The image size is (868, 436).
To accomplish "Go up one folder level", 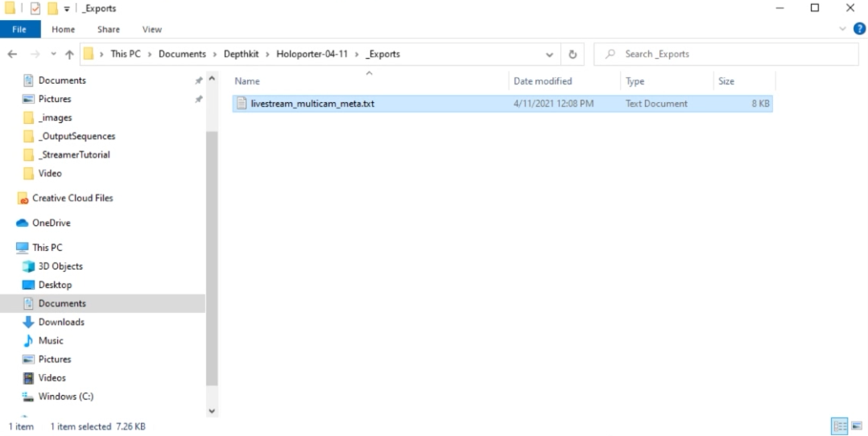I will (69, 54).
